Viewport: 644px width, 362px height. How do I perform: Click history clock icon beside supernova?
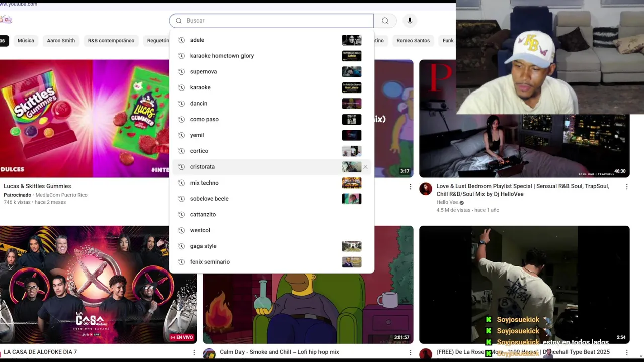[181, 72]
